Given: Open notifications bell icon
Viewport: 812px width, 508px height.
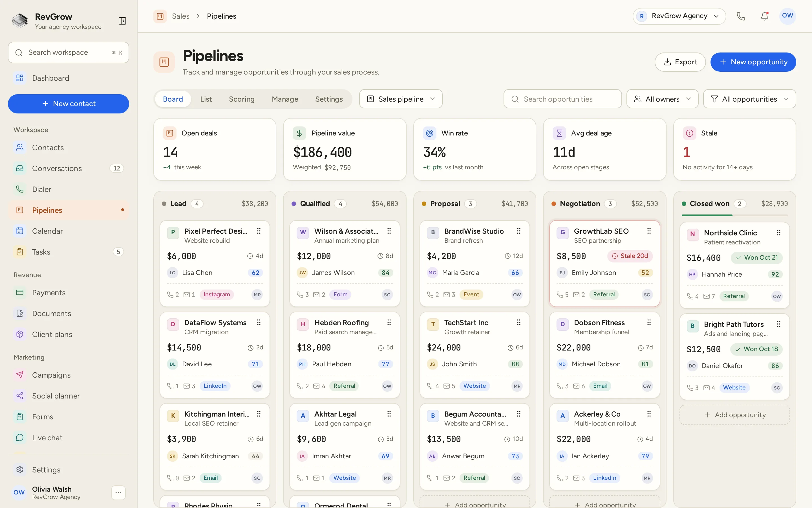Looking at the screenshot, I should coord(764,16).
